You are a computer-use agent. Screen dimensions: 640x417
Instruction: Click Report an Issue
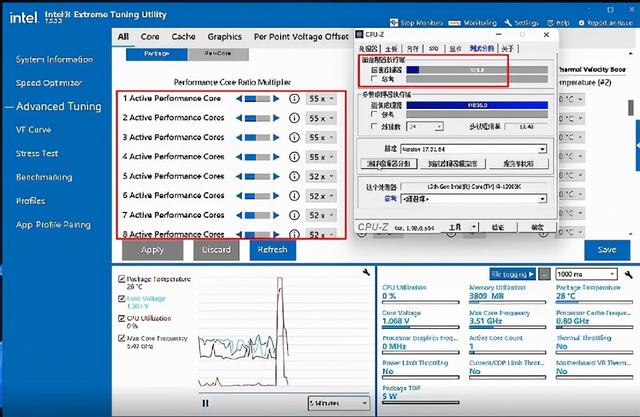pyautogui.click(x=606, y=23)
